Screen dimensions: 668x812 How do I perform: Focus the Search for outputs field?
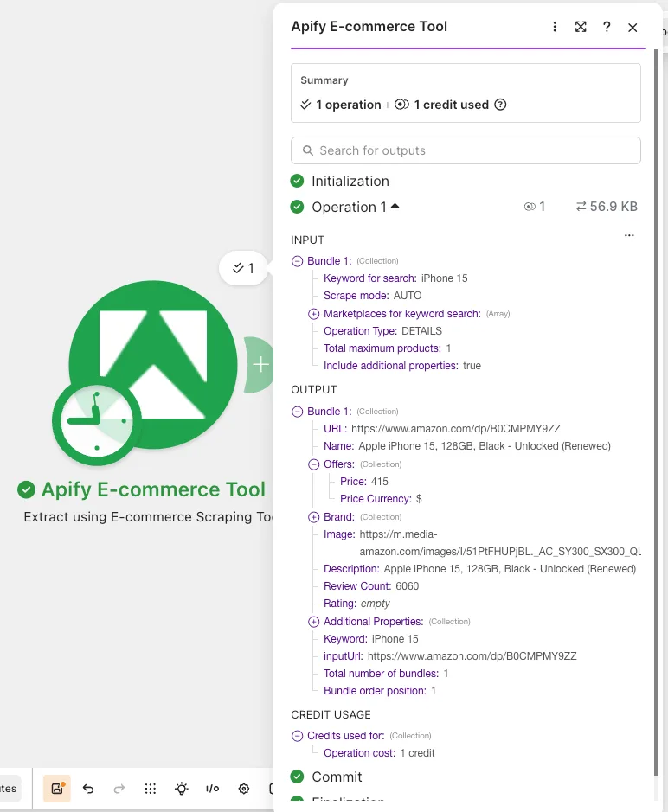pyautogui.click(x=466, y=150)
